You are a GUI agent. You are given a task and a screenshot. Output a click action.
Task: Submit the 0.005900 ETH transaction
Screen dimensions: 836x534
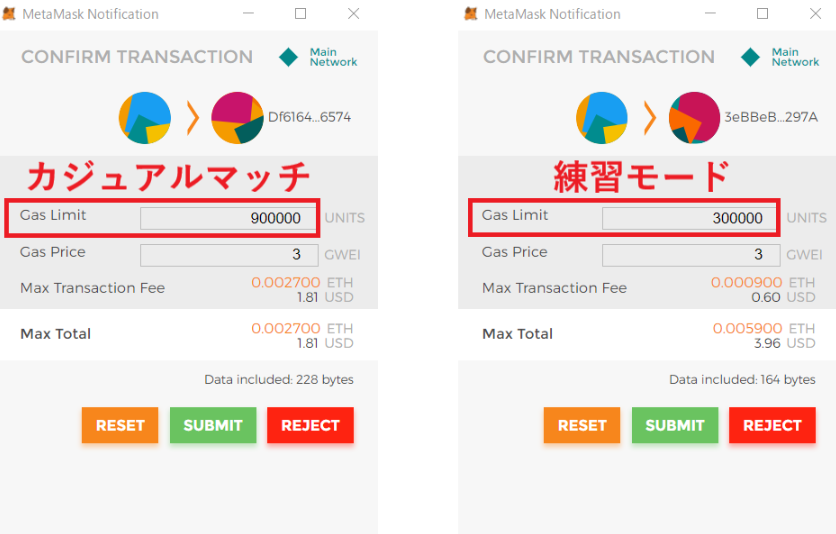pyautogui.click(x=675, y=425)
